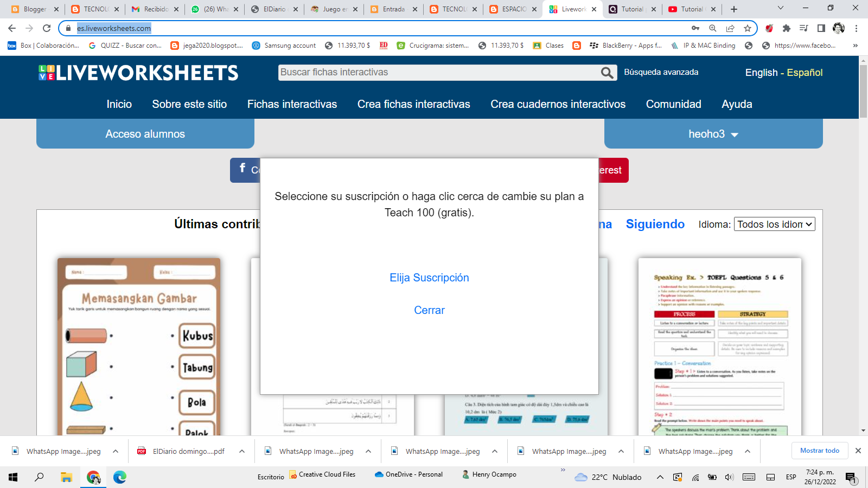Image resolution: width=868 pixels, height=488 pixels.
Task: Click the search magnifier icon in Liveworksheets
Action: (x=607, y=73)
